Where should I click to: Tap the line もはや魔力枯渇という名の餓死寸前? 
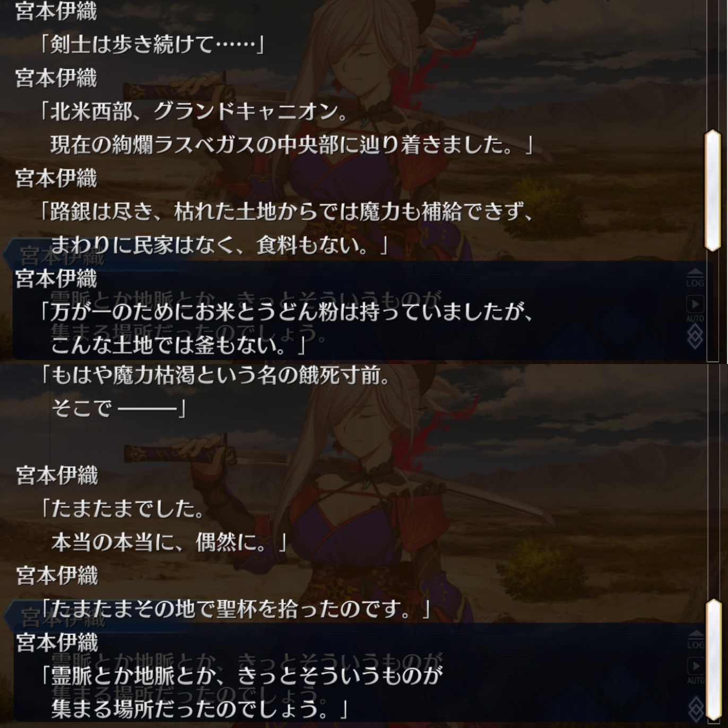[215, 376]
